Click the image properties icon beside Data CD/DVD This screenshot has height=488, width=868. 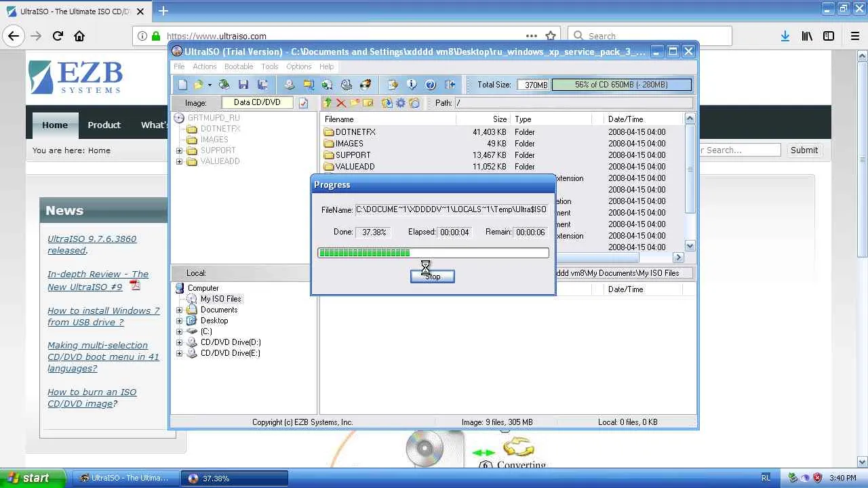point(303,103)
